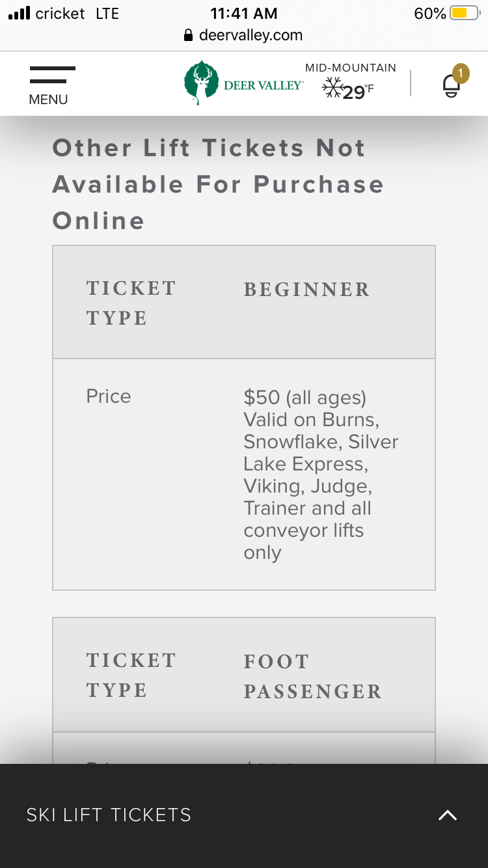The width and height of the screenshot is (488, 868).
Task: Tap the lock icon beside the URL
Action: click(189, 35)
